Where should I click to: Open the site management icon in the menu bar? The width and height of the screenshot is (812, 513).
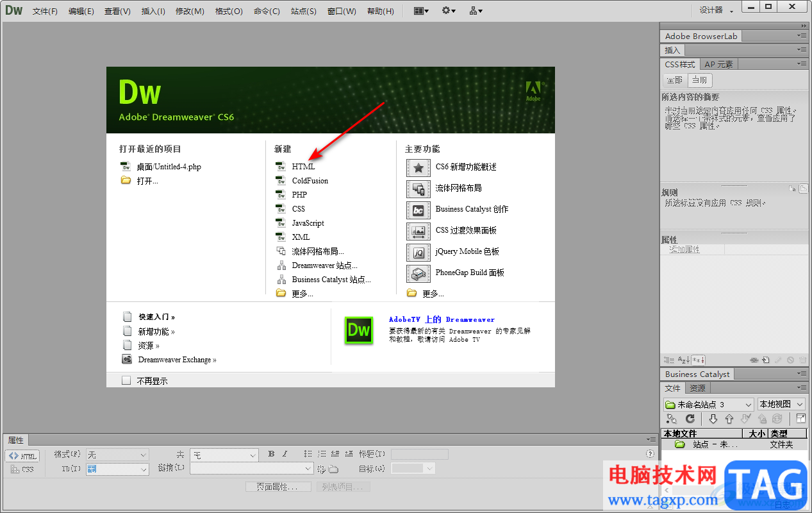click(x=476, y=11)
